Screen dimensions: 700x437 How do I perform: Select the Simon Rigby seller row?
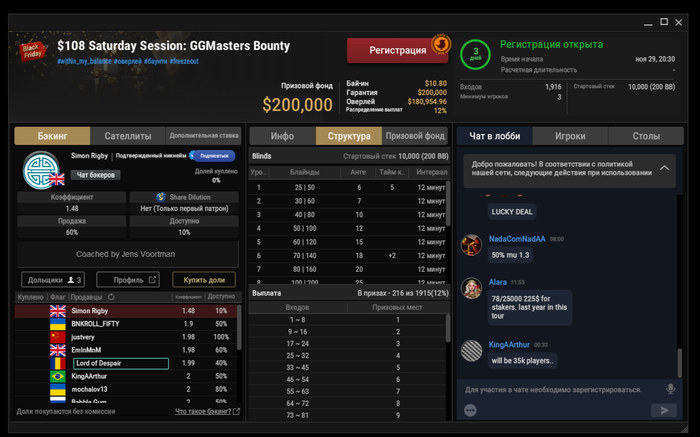coord(125,311)
